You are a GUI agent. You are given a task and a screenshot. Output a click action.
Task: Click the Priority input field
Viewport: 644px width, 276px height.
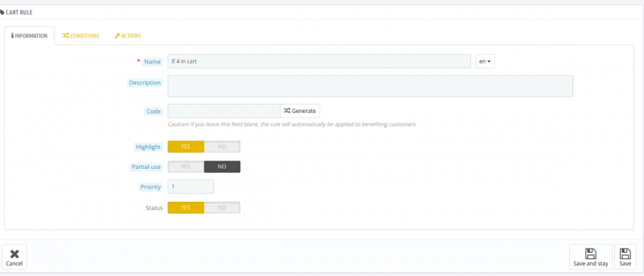(191, 187)
